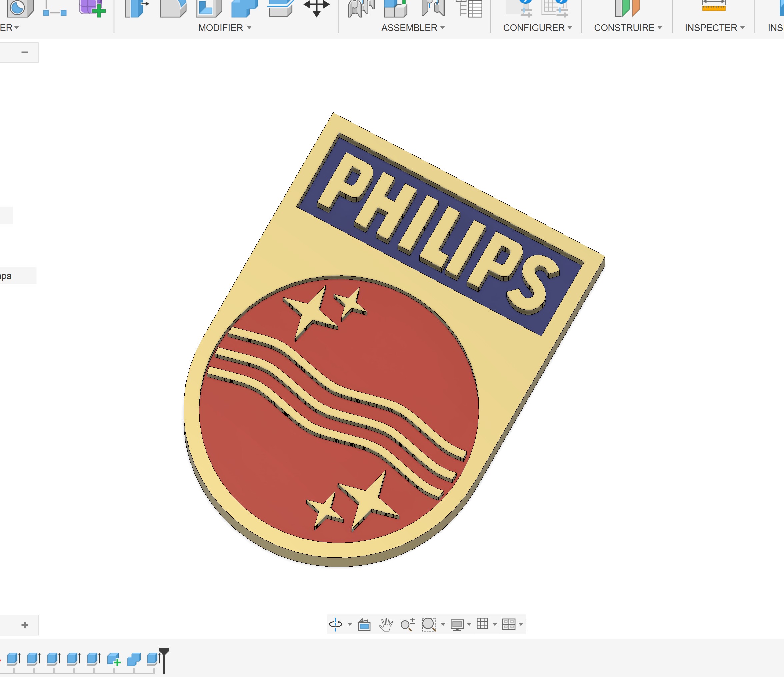Select the Fillet tool icon

173,8
